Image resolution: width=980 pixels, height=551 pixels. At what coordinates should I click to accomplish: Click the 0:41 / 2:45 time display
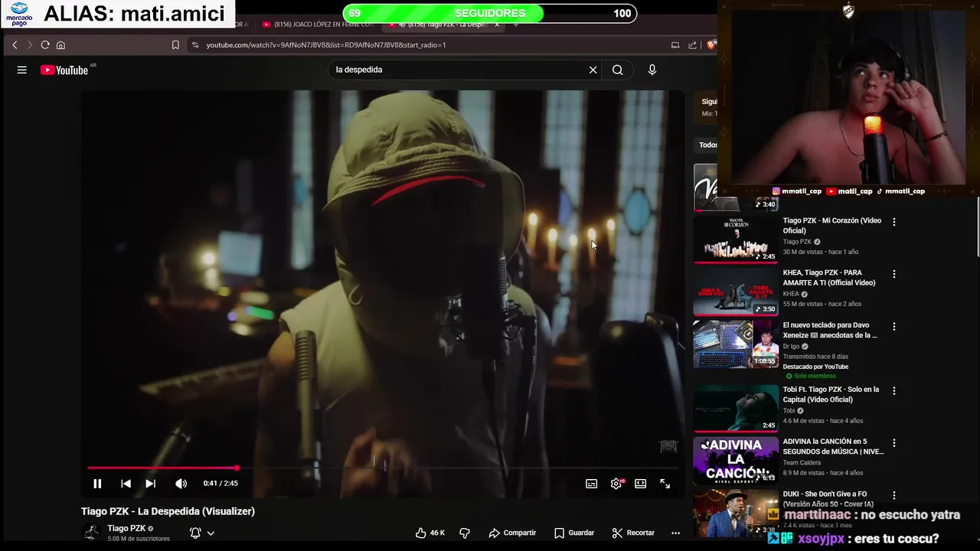pos(220,484)
